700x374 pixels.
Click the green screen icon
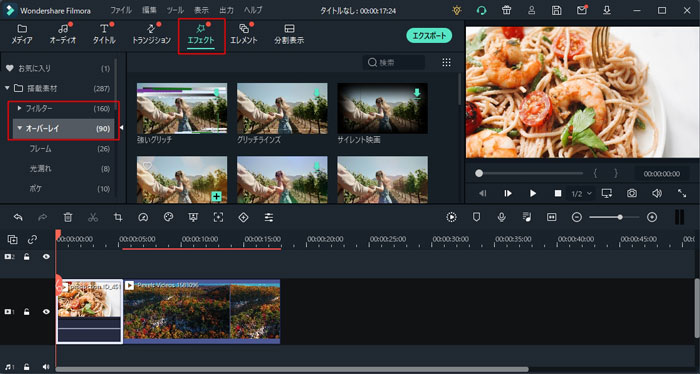(193, 217)
